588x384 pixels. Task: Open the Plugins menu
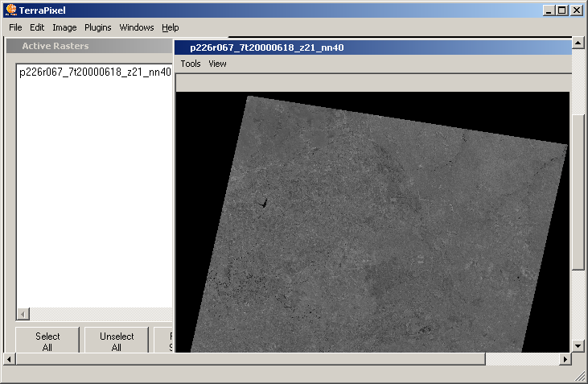click(98, 27)
